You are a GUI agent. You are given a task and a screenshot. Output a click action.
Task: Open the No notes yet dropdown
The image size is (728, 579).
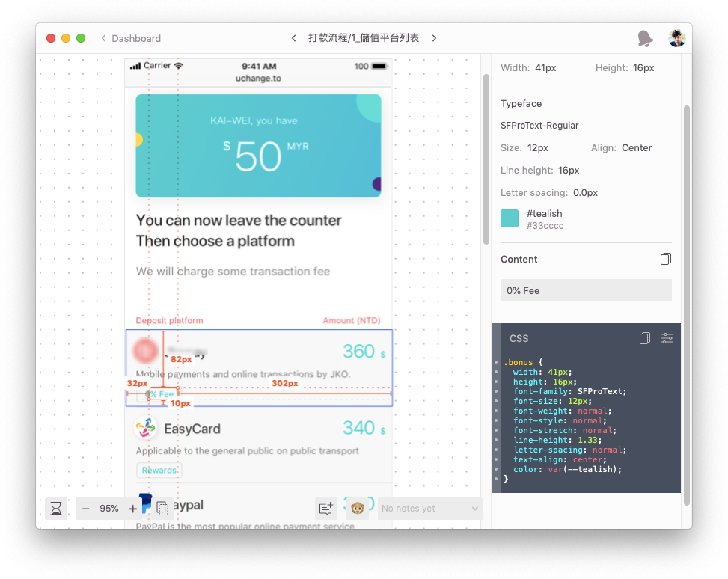click(x=430, y=509)
